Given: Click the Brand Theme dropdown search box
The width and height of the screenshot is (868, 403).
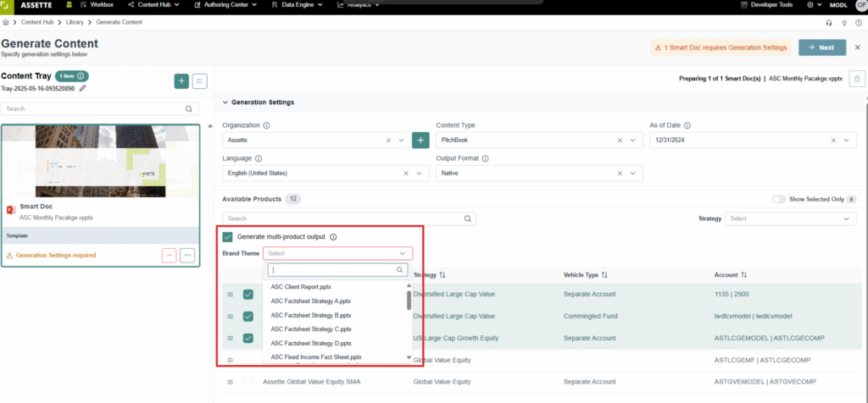Looking at the screenshot, I should click(x=337, y=270).
